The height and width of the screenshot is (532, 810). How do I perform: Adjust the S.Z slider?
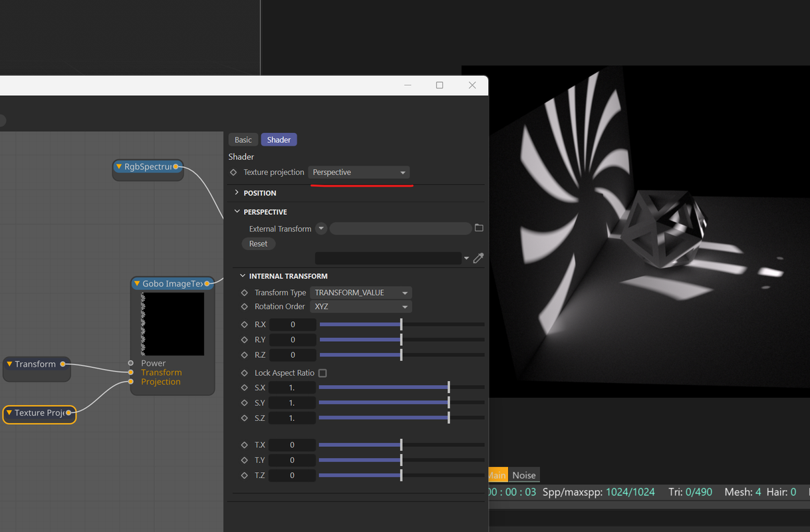[402, 418]
